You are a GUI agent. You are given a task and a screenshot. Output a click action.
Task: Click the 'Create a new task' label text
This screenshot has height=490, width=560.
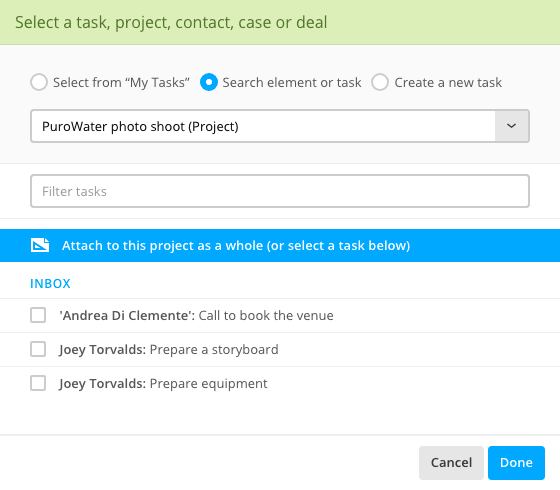pos(448,82)
